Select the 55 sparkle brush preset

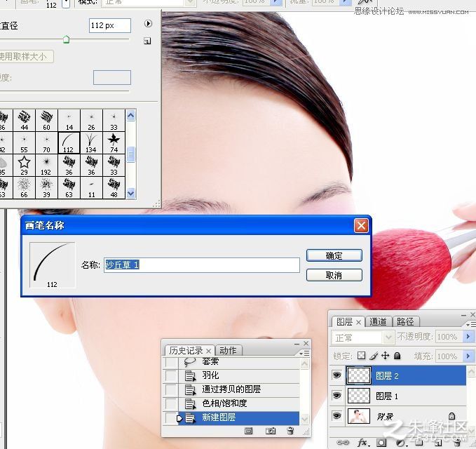(24, 142)
